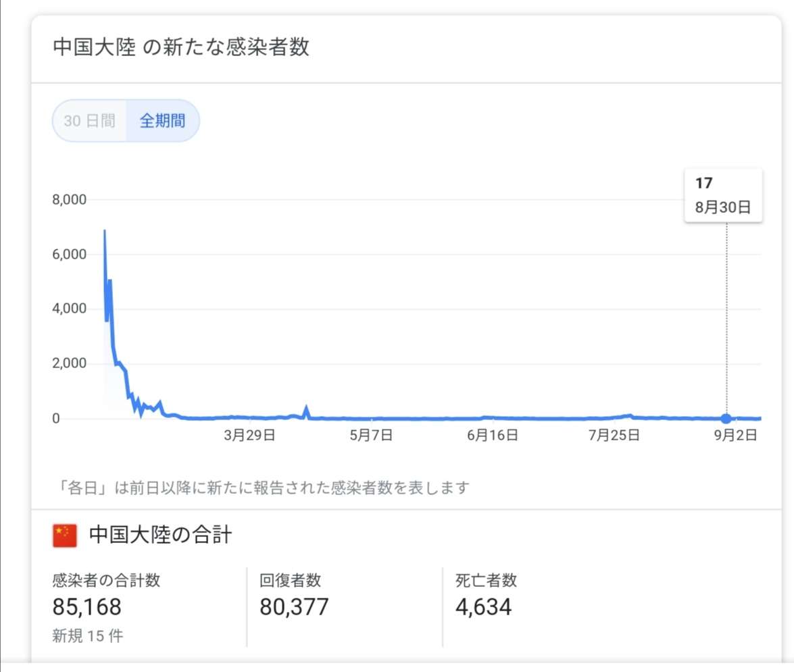Click the deaths count 4,634
The height and width of the screenshot is (672, 794).
pos(484,606)
